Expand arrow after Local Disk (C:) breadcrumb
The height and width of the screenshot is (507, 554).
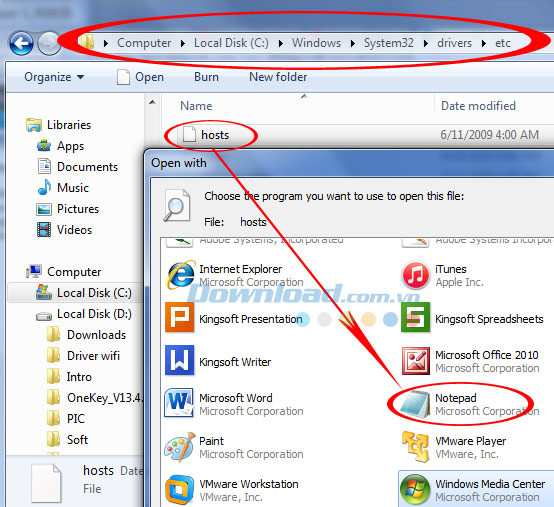point(281,43)
